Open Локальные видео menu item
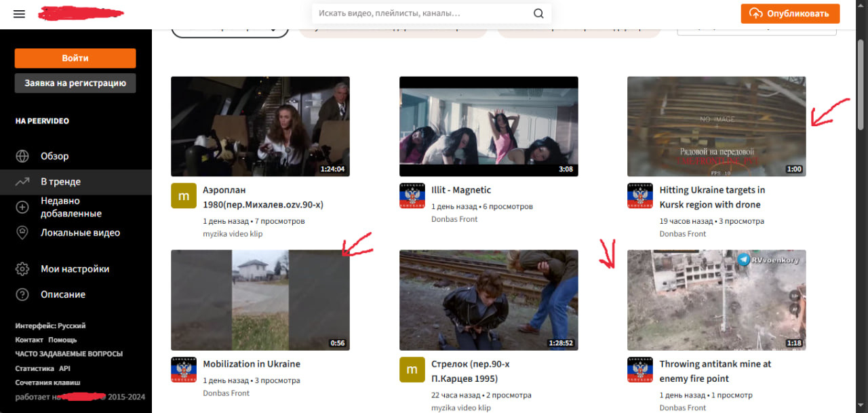The image size is (868, 413). pos(76,233)
